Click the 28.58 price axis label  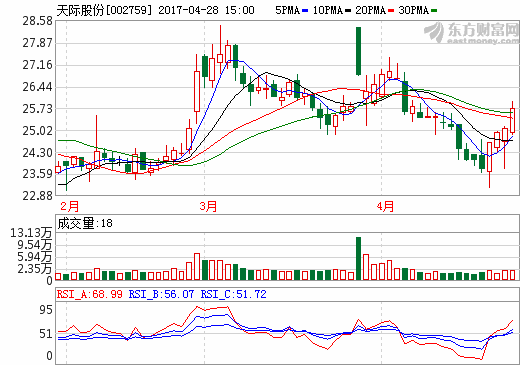38,21
